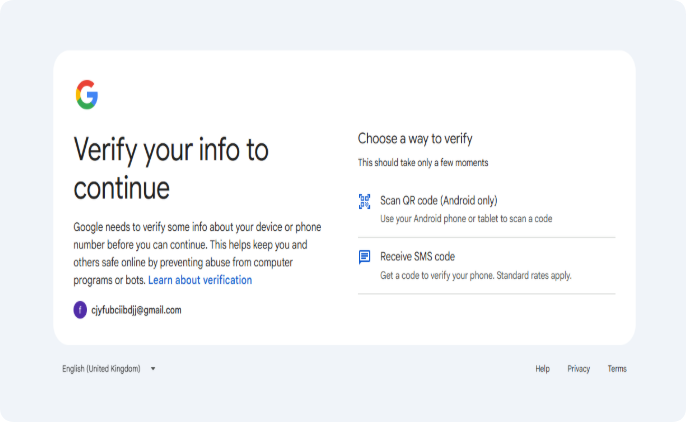
Task: Click the Google G logo
Action: coord(87,94)
